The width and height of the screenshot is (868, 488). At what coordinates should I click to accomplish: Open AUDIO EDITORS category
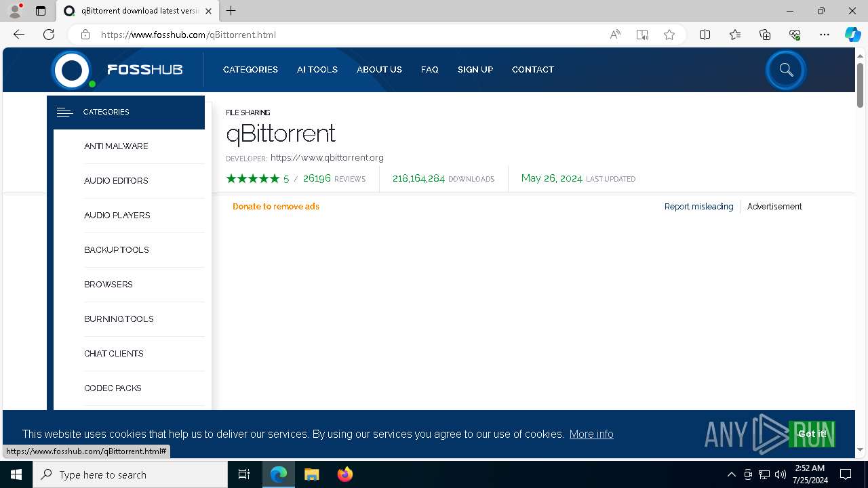[x=116, y=181]
